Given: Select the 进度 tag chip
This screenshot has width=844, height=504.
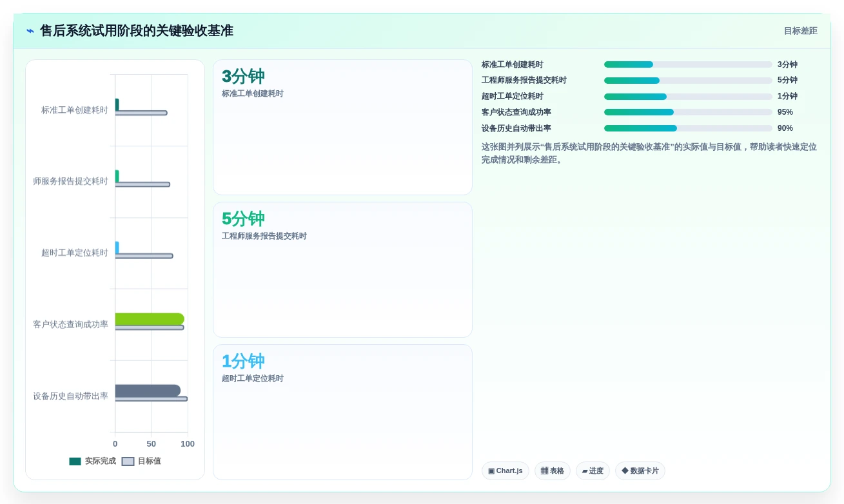Looking at the screenshot, I should point(593,471).
